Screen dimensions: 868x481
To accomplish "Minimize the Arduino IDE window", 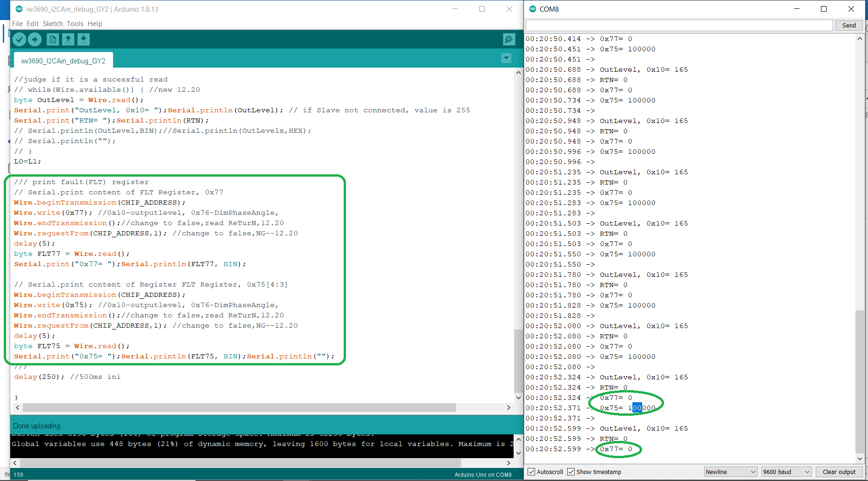I will (x=455, y=9).
